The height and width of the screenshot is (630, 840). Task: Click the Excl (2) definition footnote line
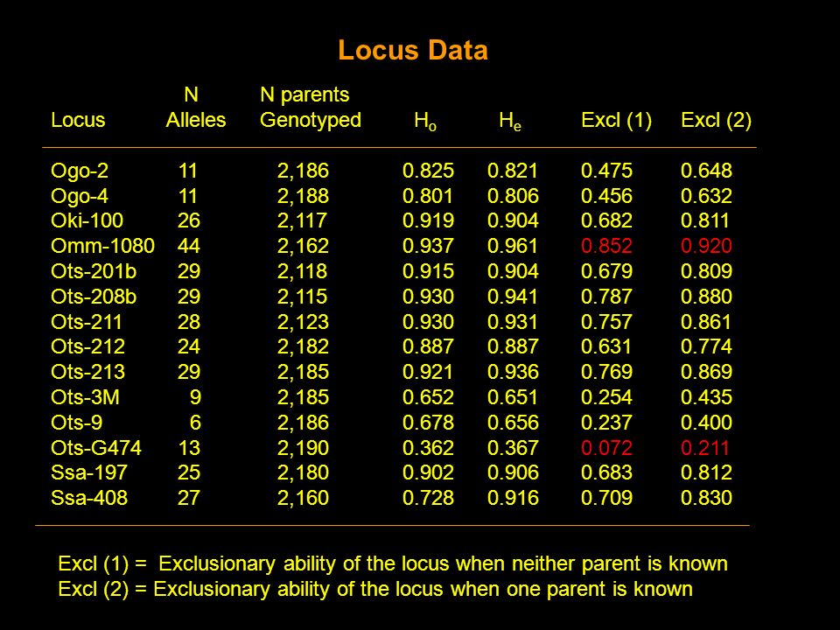pos(375,589)
